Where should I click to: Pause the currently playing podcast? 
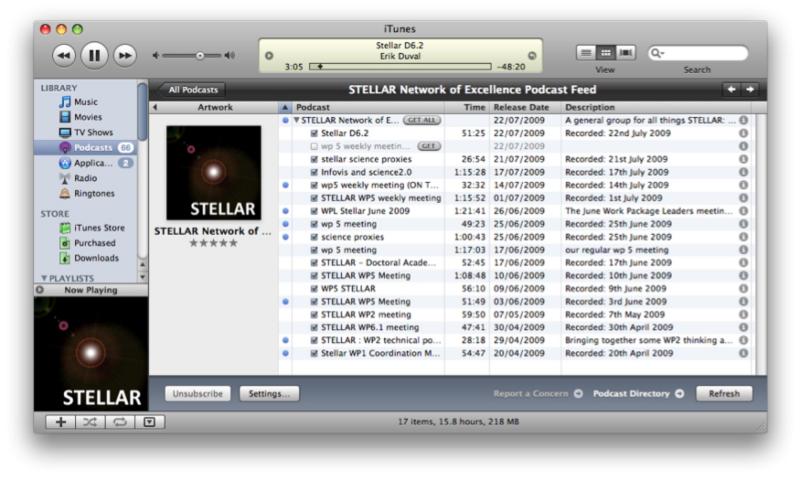click(94, 55)
